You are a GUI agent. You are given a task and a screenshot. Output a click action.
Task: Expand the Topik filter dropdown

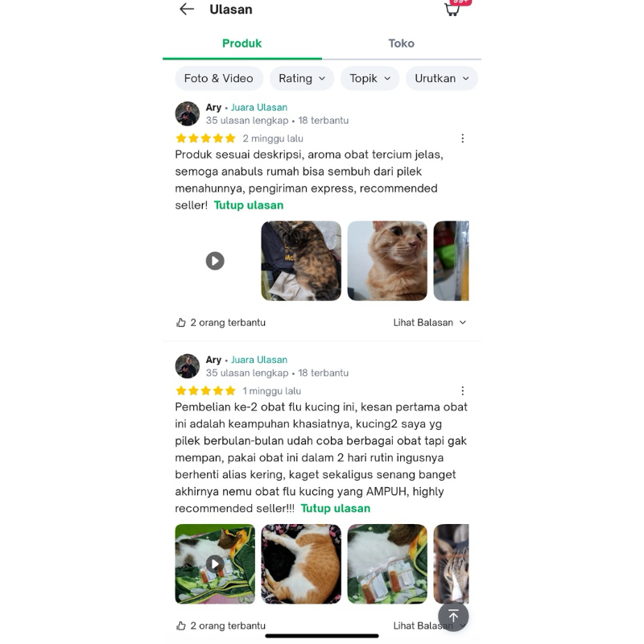point(369,78)
